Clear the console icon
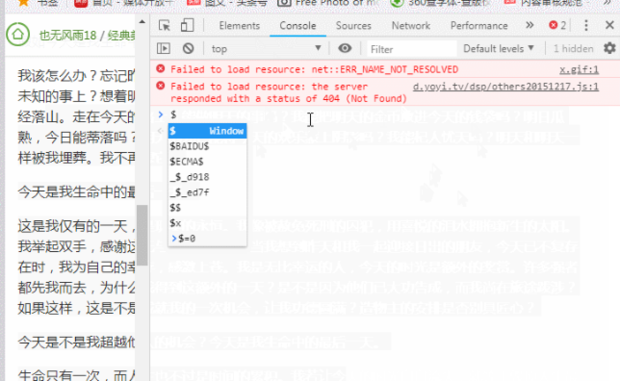The image size is (620, 381). (188, 49)
